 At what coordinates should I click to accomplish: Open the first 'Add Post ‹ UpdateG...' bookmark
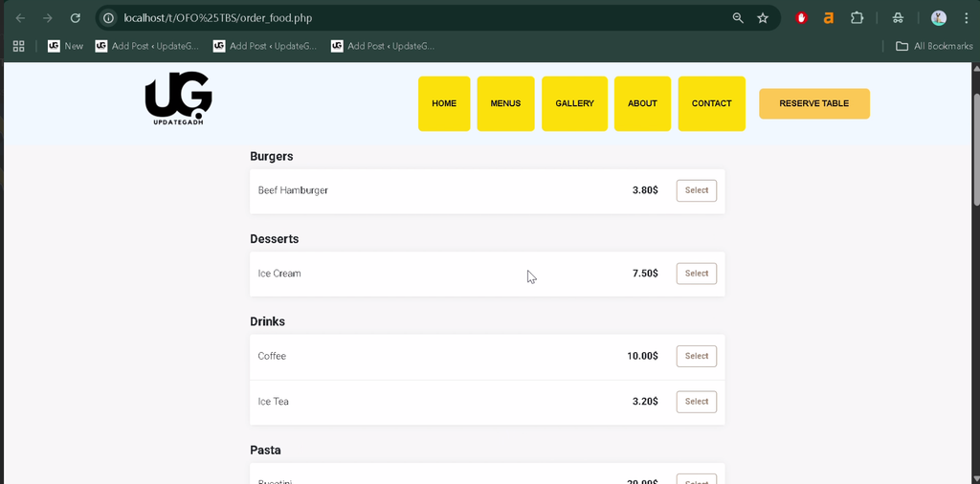point(146,46)
